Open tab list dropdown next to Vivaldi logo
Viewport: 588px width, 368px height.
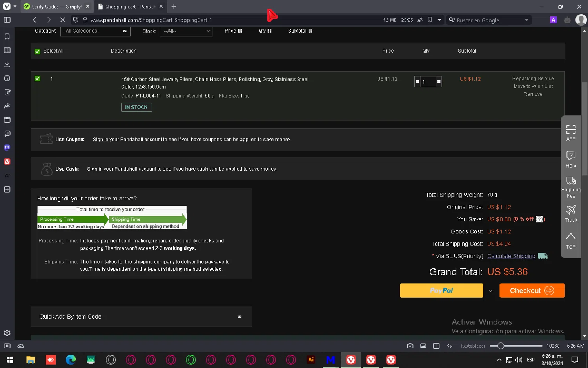(x=15, y=6)
